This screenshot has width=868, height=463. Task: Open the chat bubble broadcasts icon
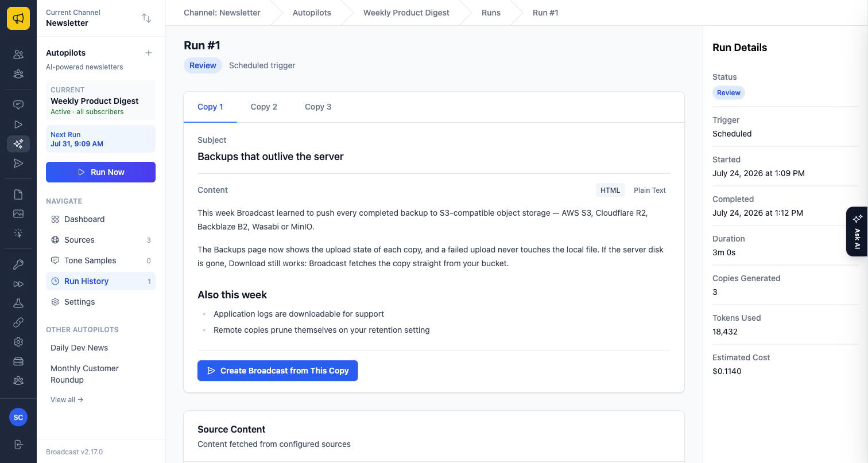tap(18, 105)
